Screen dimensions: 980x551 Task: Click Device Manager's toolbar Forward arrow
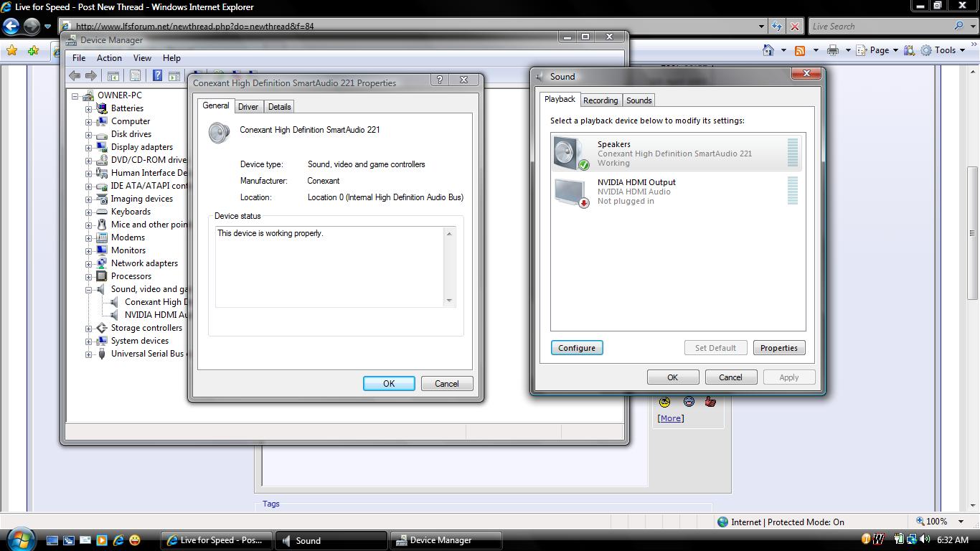pyautogui.click(x=91, y=75)
